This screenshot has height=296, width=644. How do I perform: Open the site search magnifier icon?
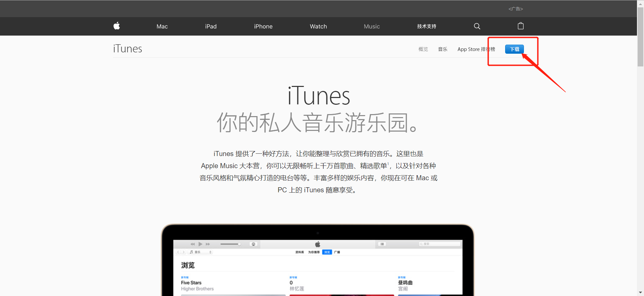tap(477, 26)
